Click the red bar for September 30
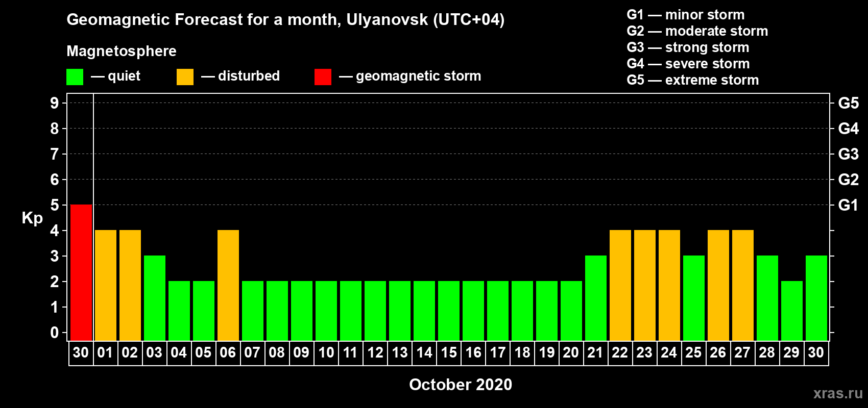 (81, 272)
